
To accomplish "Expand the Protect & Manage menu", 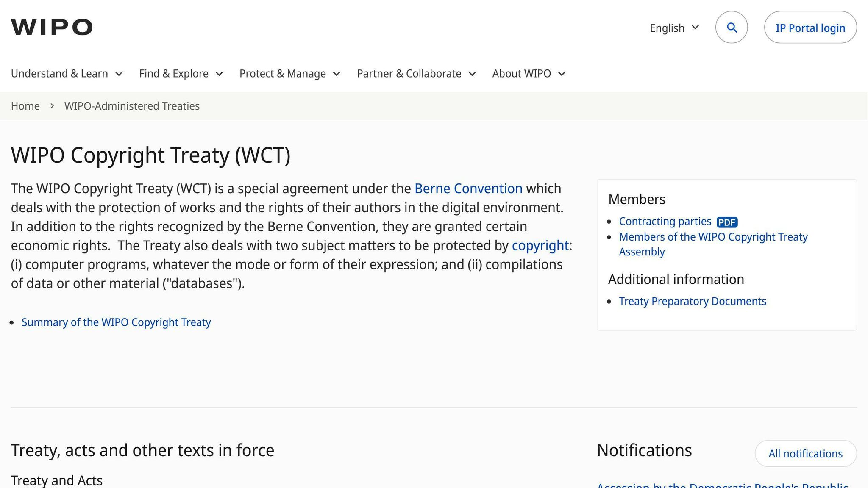I will tap(290, 74).
